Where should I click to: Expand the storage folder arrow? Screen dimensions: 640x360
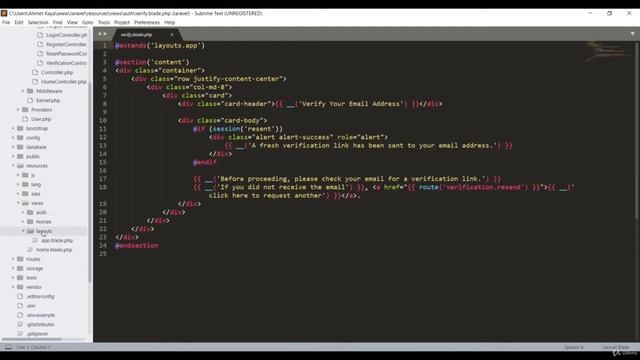point(13,269)
